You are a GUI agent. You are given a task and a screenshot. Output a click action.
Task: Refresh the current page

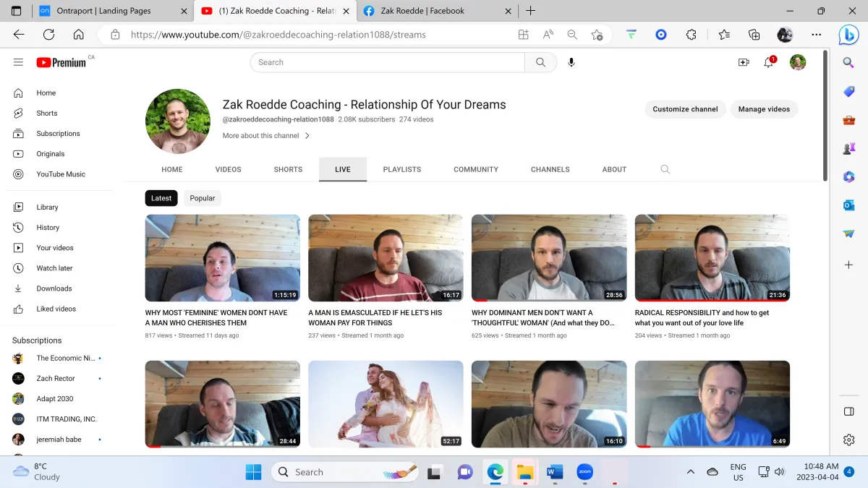tap(48, 34)
